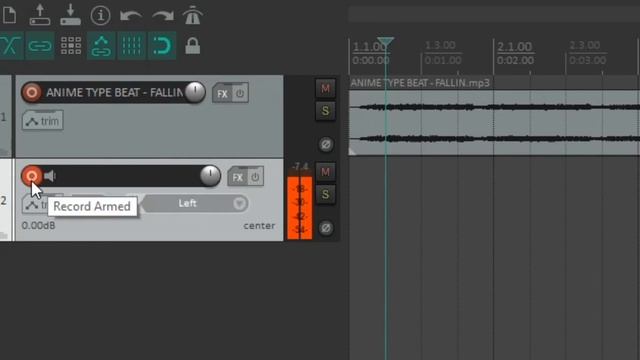Toggle record monitoring speaker on track 2

pyautogui.click(x=50, y=176)
